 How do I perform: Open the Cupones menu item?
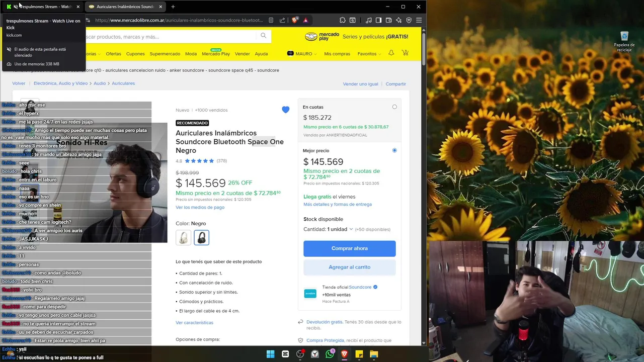click(135, 54)
